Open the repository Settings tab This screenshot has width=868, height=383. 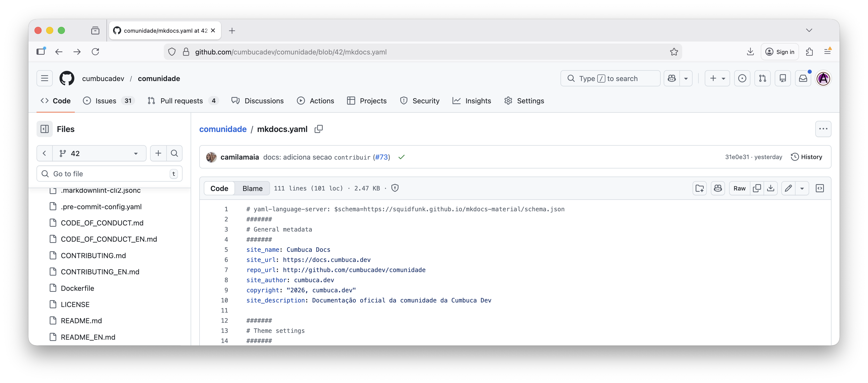[x=524, y=101]
